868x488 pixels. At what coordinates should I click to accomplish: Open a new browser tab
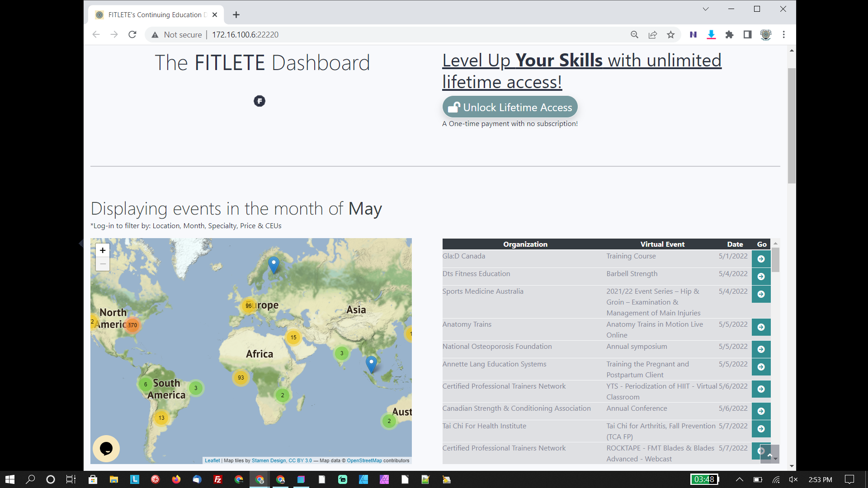[236, 15]
